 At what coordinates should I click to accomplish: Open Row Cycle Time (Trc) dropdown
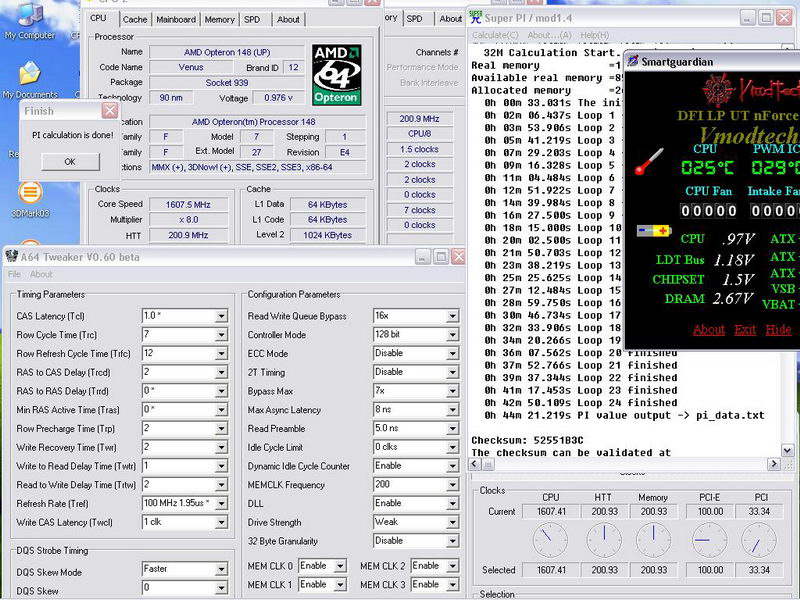click(x=221, y=335)
